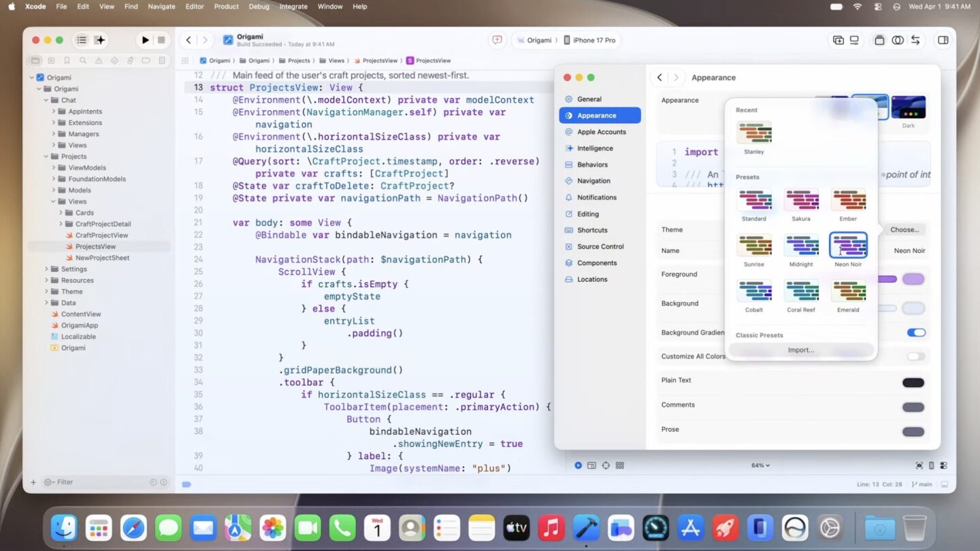Open the Plain Text color swatch

pos(913,383)
